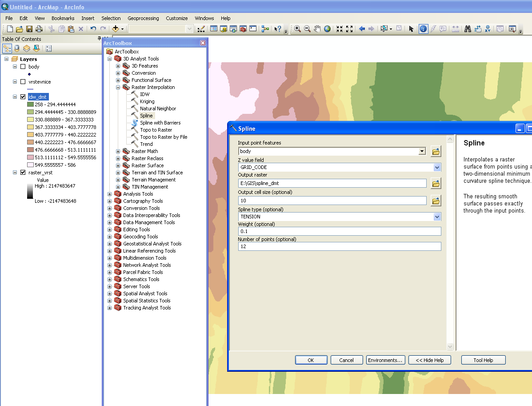Open the File menu
Image resolution: width=532 pixels, height=406 pixels.
click(9, 18)
